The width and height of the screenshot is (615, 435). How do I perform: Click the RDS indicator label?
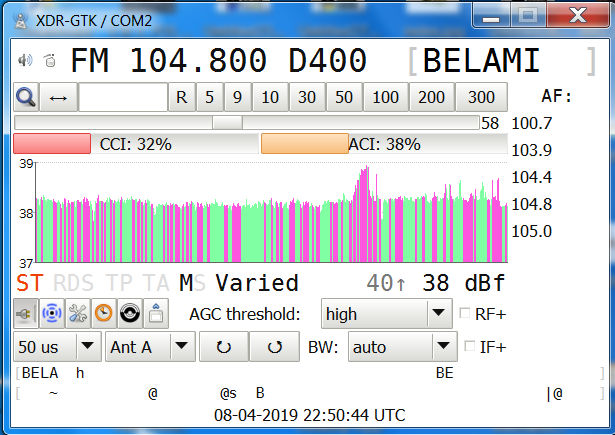[73, 283]
